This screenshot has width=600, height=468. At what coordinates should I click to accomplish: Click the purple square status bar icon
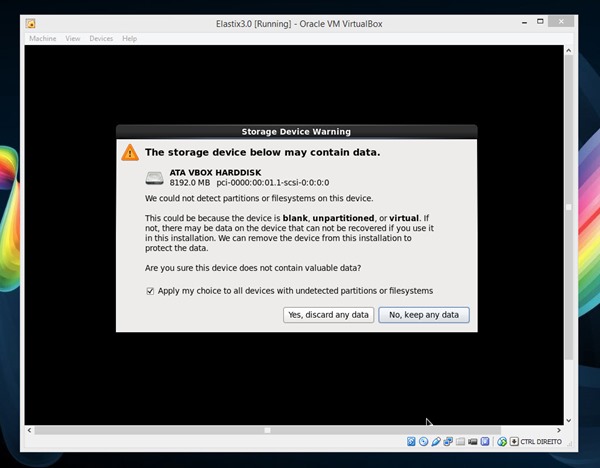click(x=485, y=442)
